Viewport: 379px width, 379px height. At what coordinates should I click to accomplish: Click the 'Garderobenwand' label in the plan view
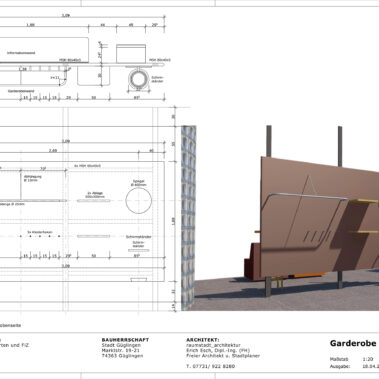coord(21,91)
